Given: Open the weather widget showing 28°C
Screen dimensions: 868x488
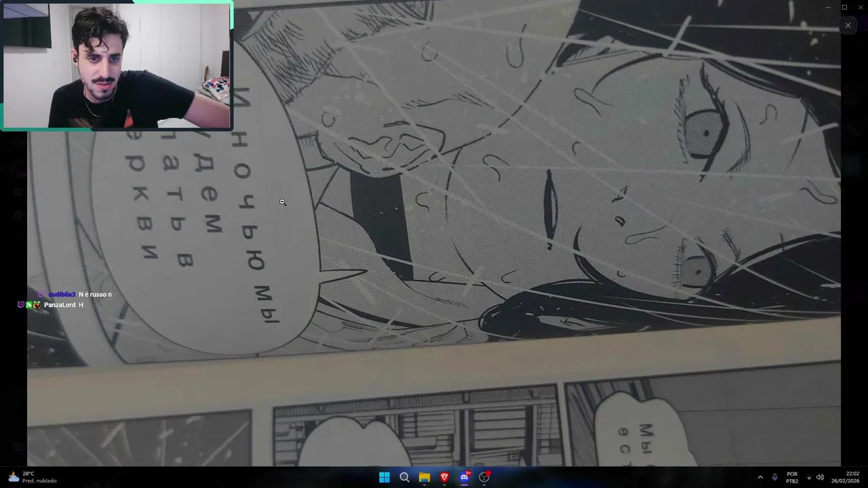Looking at the screenshot, I should (31, 477).
